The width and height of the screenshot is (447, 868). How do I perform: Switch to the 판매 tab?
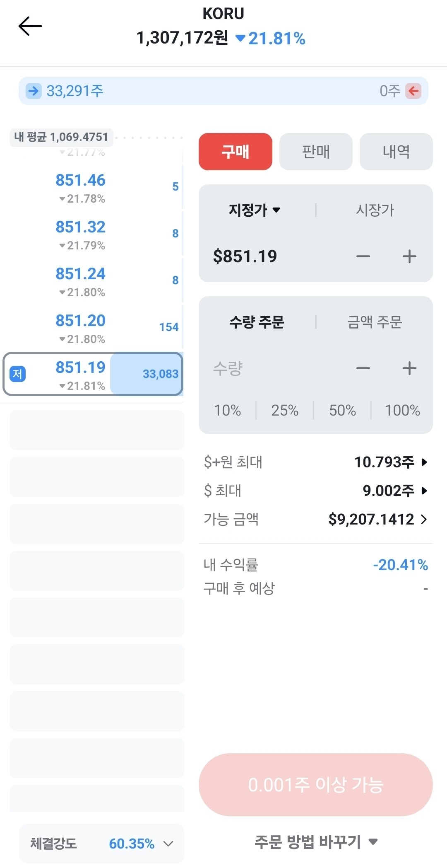pos(316,152)
